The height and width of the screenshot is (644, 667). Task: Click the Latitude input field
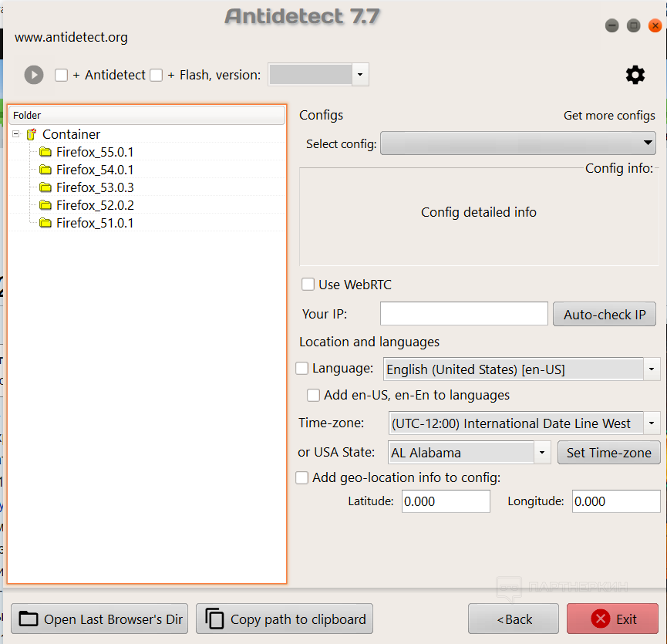[x=446, y=501]
